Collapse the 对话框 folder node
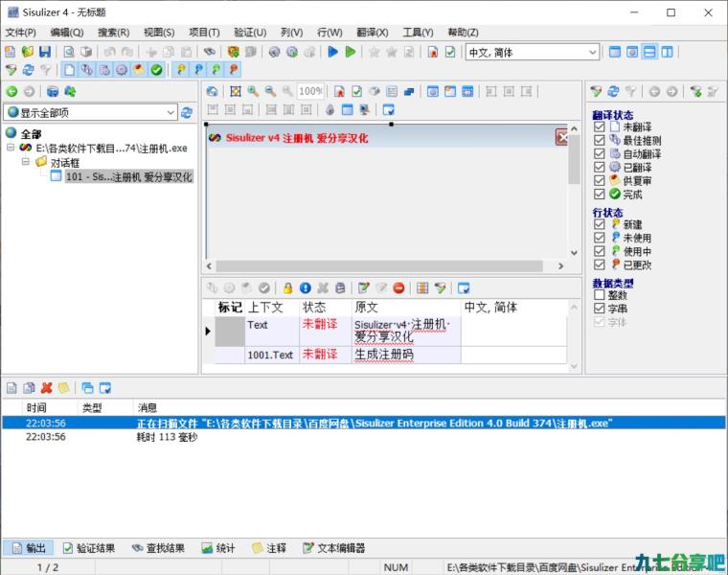 pos(26,162)
